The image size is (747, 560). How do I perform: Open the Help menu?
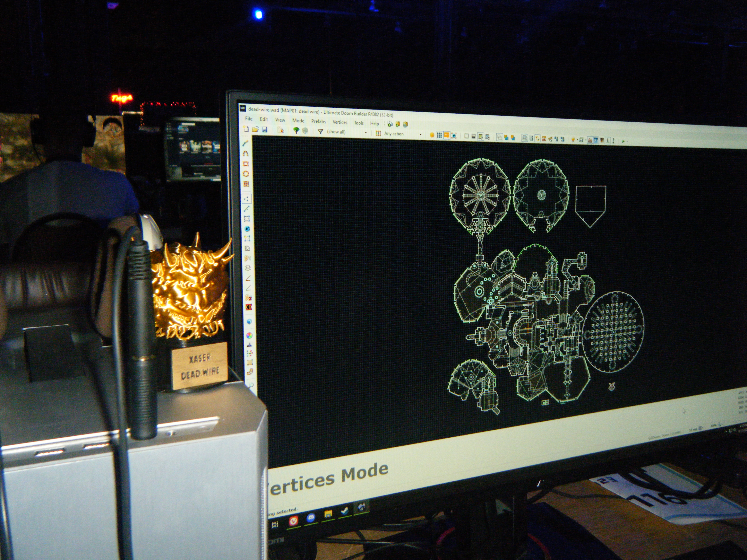(375, 124)
